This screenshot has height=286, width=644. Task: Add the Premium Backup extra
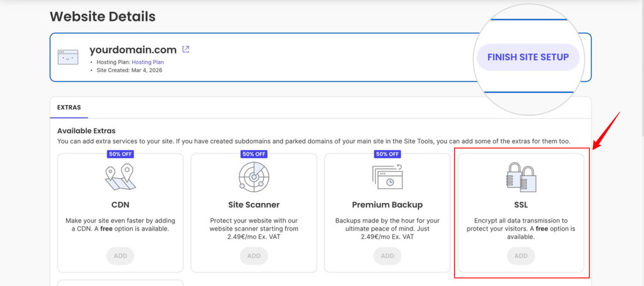(x=387, y=256)
